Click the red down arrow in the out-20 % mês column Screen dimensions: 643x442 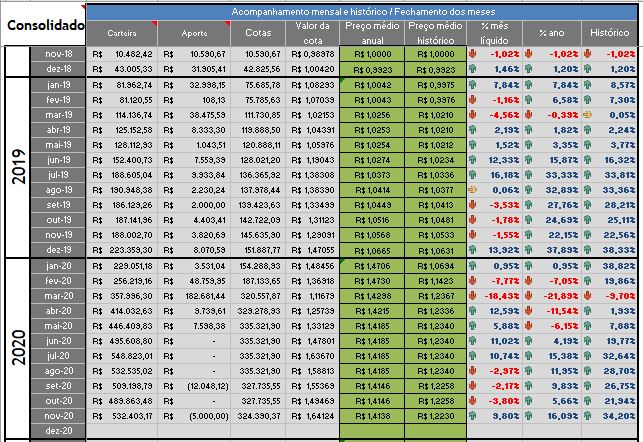coord(472,401)
